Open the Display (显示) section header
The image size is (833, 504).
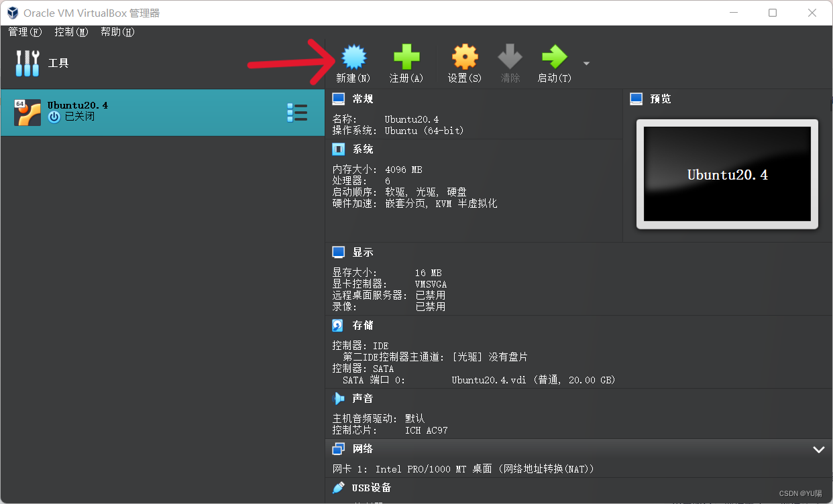[363, 252]
